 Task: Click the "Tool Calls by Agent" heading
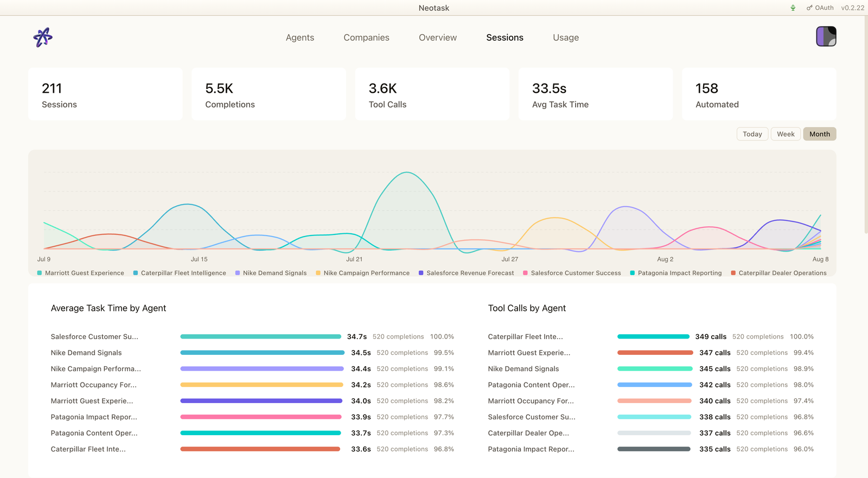[527, 308]
